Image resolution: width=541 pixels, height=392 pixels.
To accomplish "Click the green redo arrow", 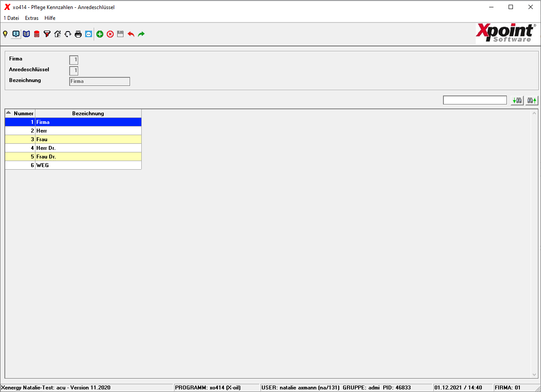I will point(141,34).
